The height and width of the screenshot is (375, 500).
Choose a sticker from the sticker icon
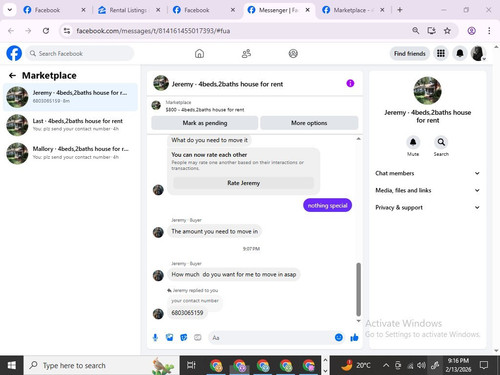tap(184, 338)
